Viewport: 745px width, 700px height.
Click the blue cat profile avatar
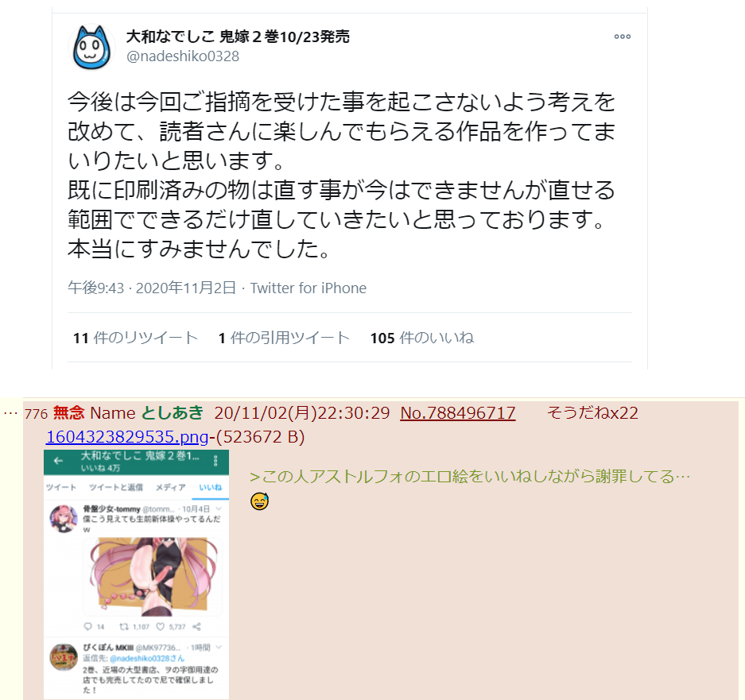(x=91, y=48)
